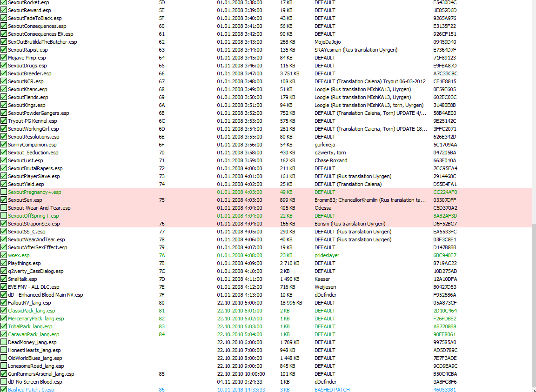Uncheck the Bashed Patch, 0.esp checkbox
This screenshot has height=392, width=536.
click(x=4, y=389)
